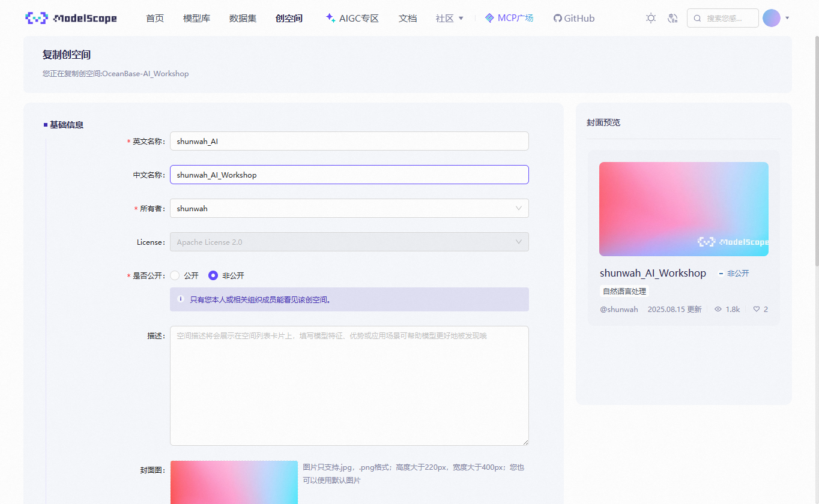Switch to the 创空间 nav item
The height and width of the screenshot is (504, 819).
[289, 18]
